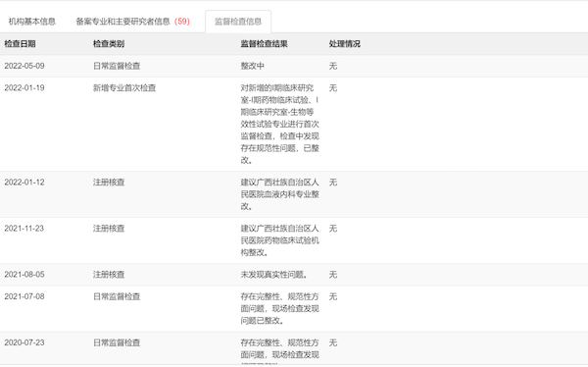The width and height of the screenshot is (588, 367).
Task: Click 注册核查 in the 2021-11-23 row
Action: (109, 229)
